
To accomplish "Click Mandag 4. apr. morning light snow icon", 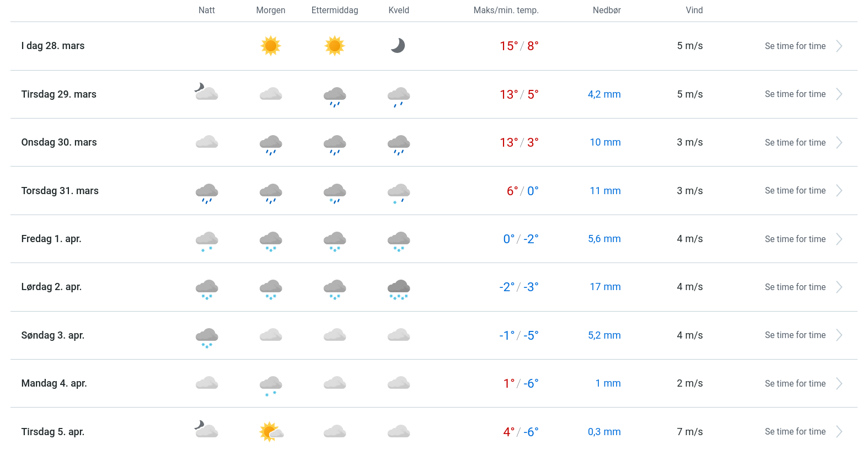I will [271, 385].
